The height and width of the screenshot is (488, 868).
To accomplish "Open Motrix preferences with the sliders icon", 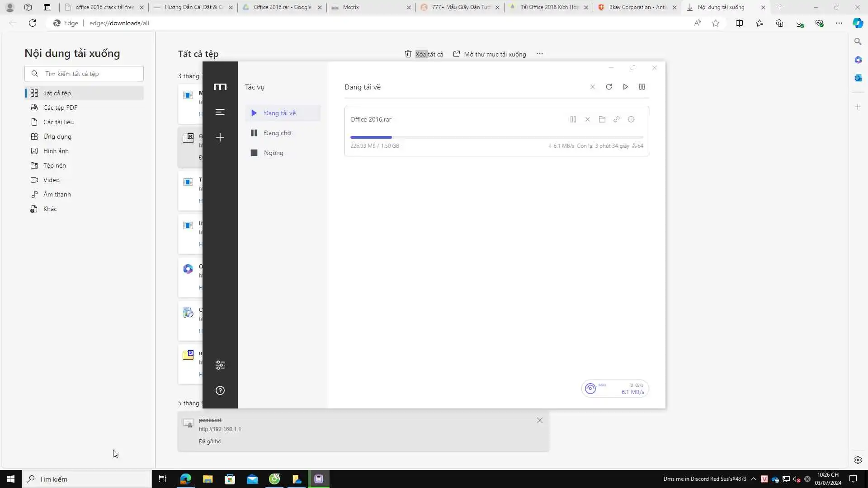I will 220,365.
